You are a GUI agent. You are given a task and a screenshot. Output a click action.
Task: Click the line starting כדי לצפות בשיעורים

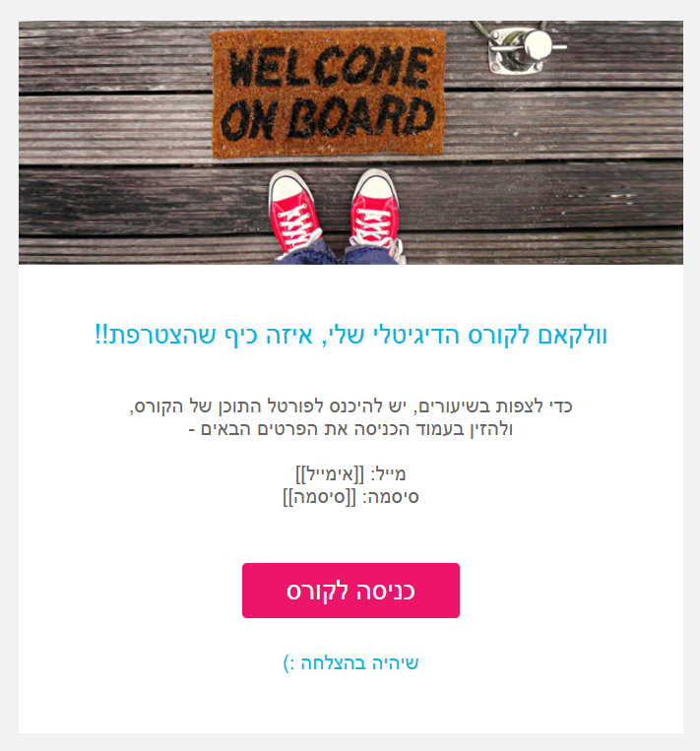pos(350,407)
